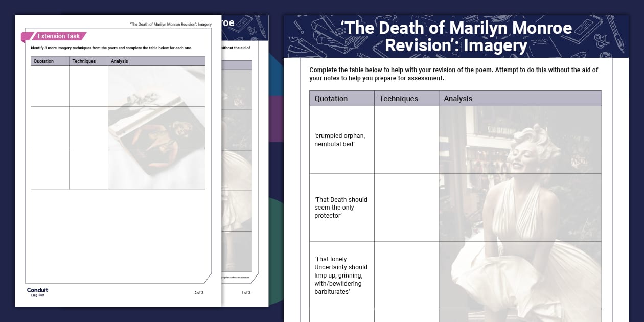Screen dimensions: 644x322
Task: Click the 'Identify 3 more imagery techniques' instruction
Action: (x=111, y=48)
